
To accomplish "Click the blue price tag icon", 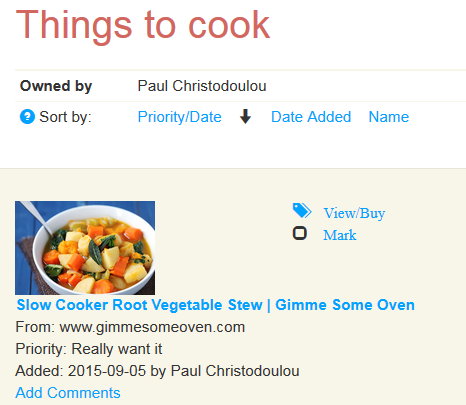I will tap(302, 211).
